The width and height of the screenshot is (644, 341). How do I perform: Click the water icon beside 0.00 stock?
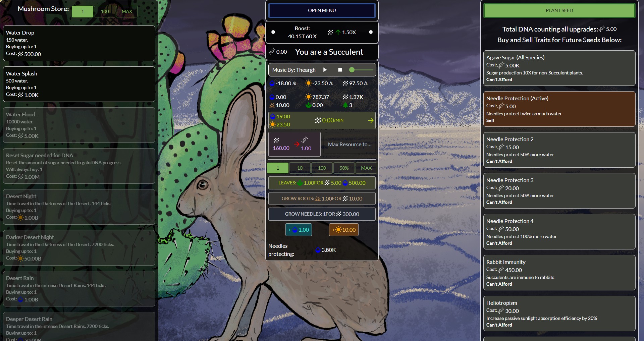[x=272, y=97]
